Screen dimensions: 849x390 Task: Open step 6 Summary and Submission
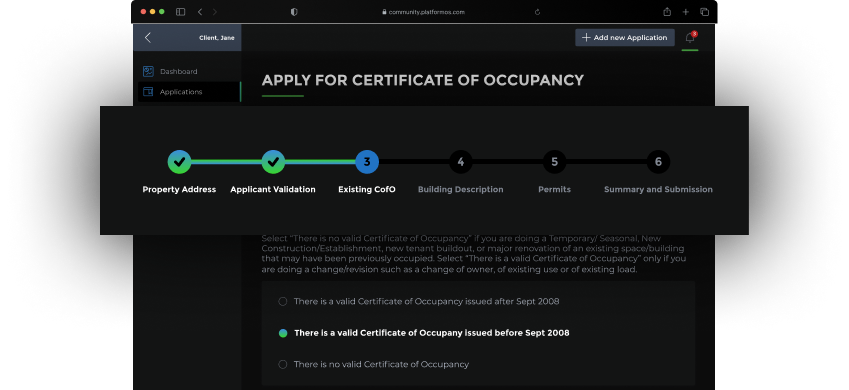[658, 162]
